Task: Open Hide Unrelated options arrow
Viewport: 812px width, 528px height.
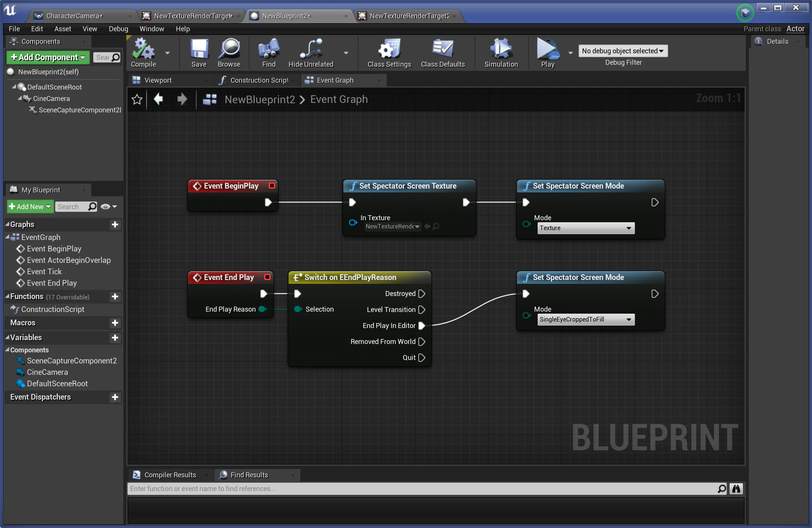Action: click(346, 53)
